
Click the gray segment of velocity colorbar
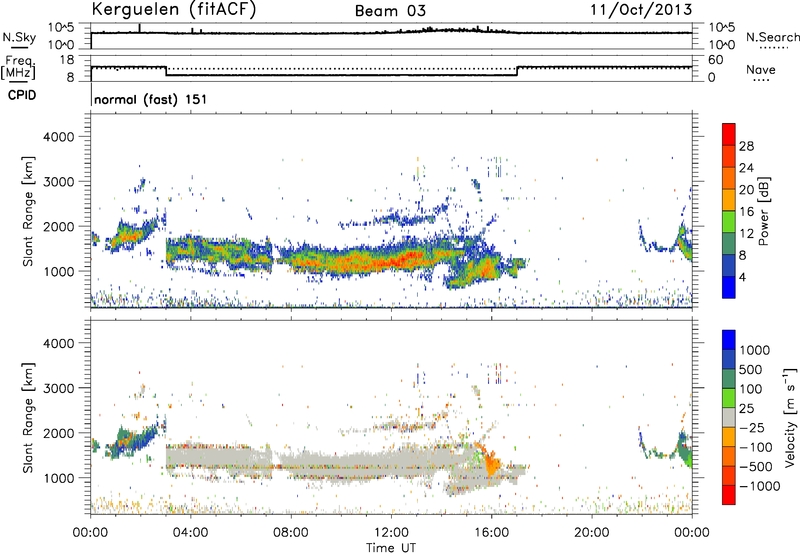pos(729,418)
